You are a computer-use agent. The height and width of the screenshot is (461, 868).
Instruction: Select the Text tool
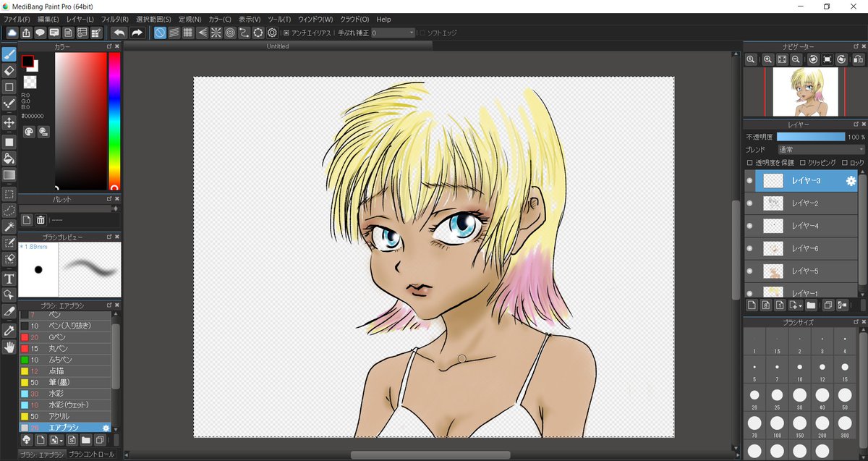pos(9,279)
